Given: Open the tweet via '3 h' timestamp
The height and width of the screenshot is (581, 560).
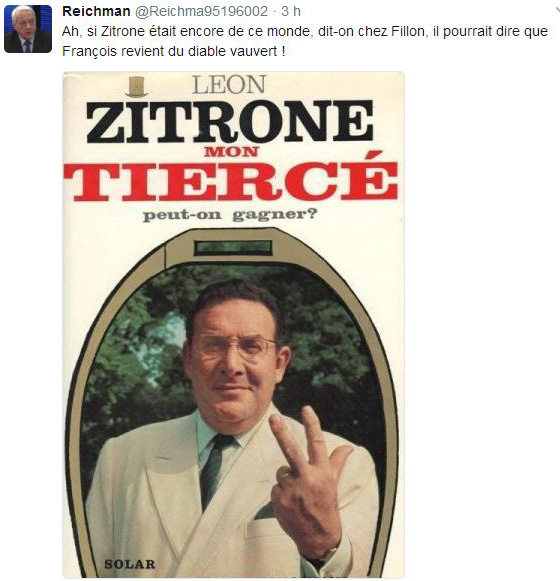Looking at the screenshot, I should coord(291,11).
